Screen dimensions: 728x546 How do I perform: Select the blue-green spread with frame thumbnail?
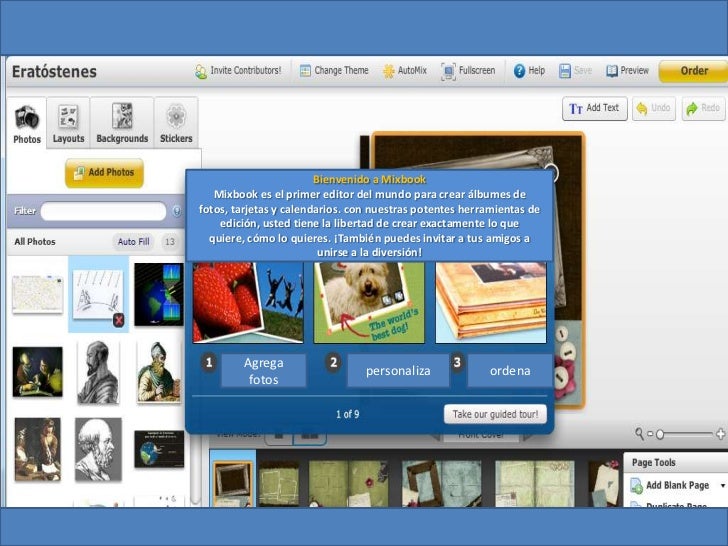click(x=442, y=483)
